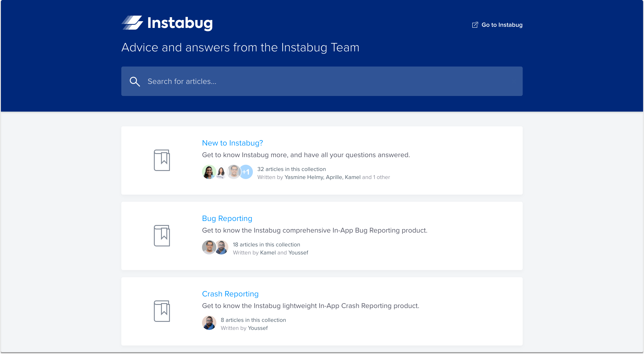Click the bookmark icon for New to Instabug
The image size is (644, 354).
[x=162, y=160]
